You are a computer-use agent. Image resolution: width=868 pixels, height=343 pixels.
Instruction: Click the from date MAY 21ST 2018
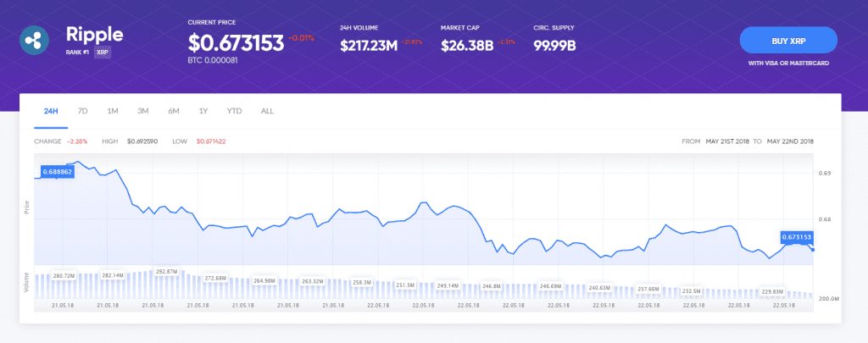pos(727,141)
